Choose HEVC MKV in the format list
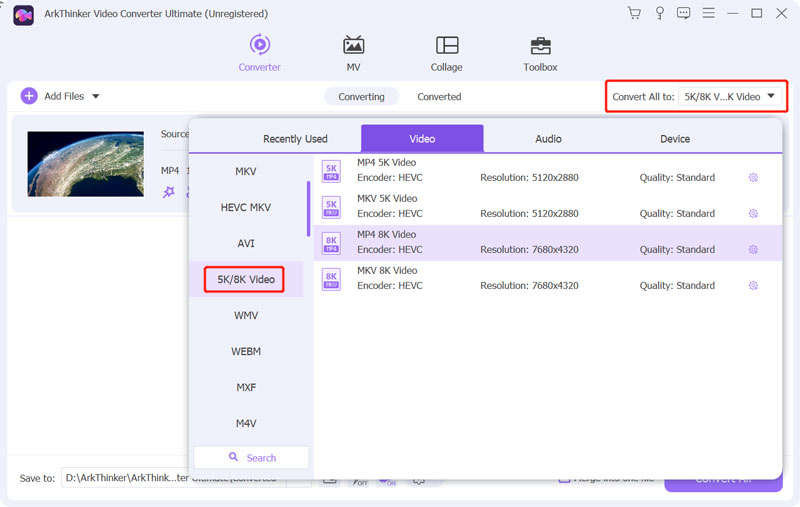 246,207
